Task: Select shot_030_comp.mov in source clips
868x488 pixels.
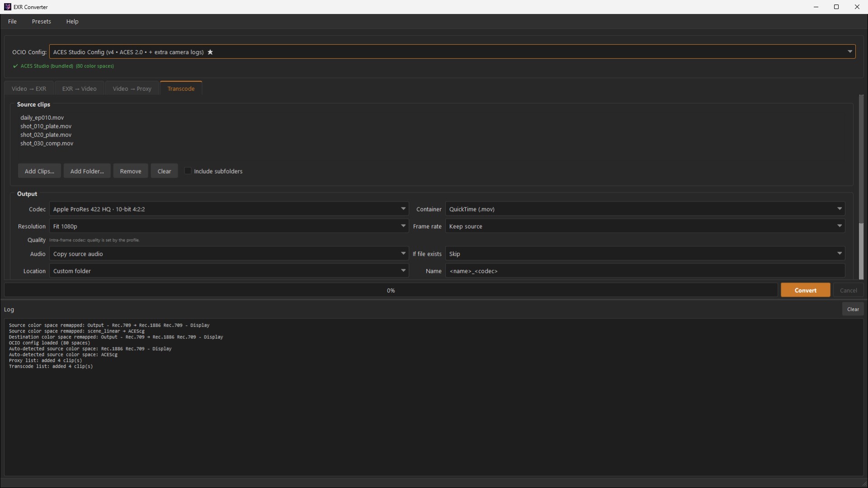Action: pyautogui.click(x=47, y=143)
